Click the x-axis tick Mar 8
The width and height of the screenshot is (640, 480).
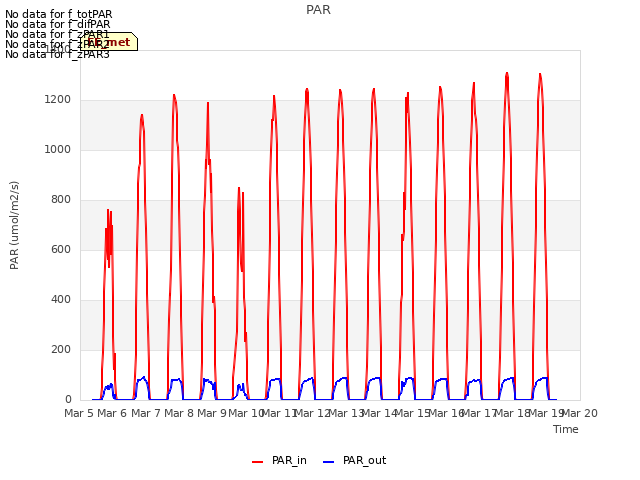pyautogui.click(x=179, y=413)
